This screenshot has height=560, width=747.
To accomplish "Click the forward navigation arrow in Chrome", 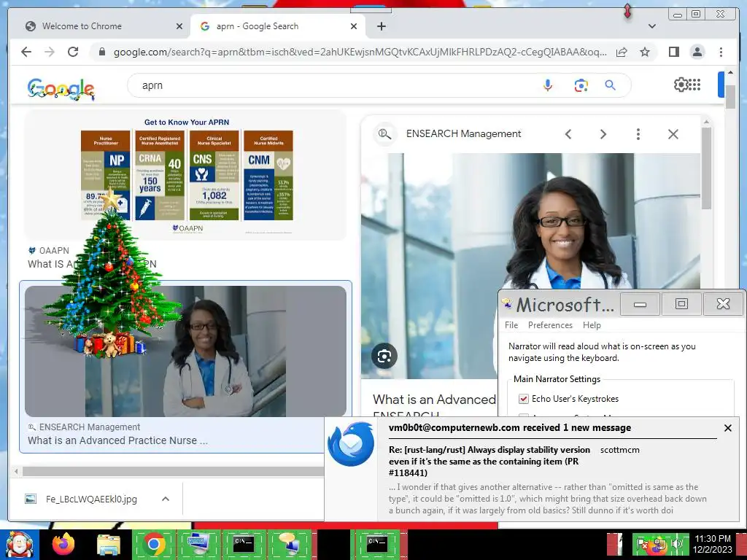I will 50,52.
